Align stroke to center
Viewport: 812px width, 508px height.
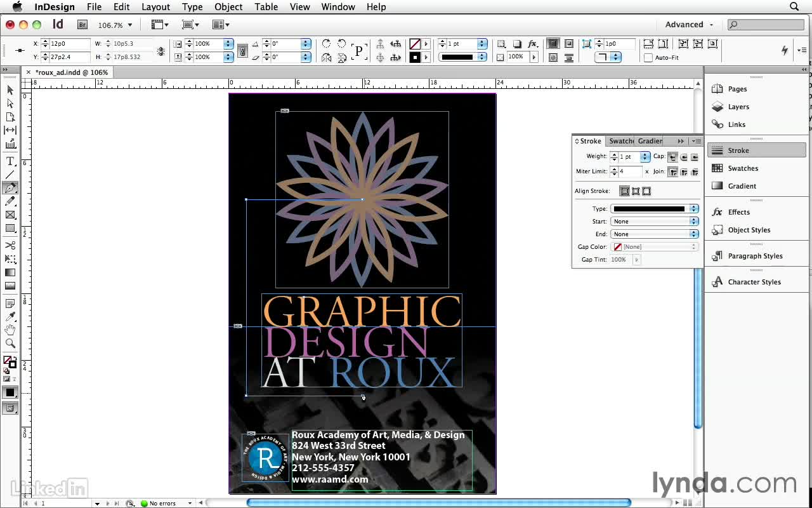(625, 191)
